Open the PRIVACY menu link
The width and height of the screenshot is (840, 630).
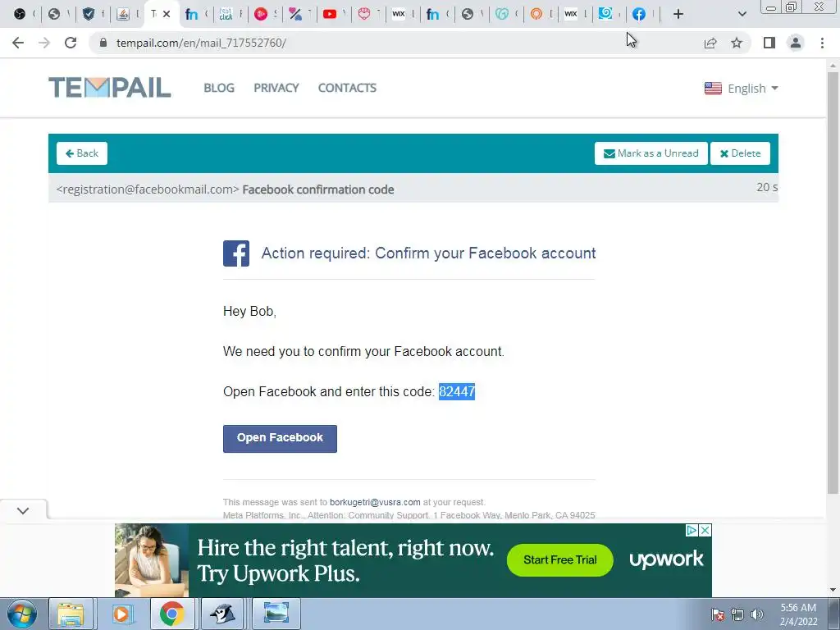276,88
